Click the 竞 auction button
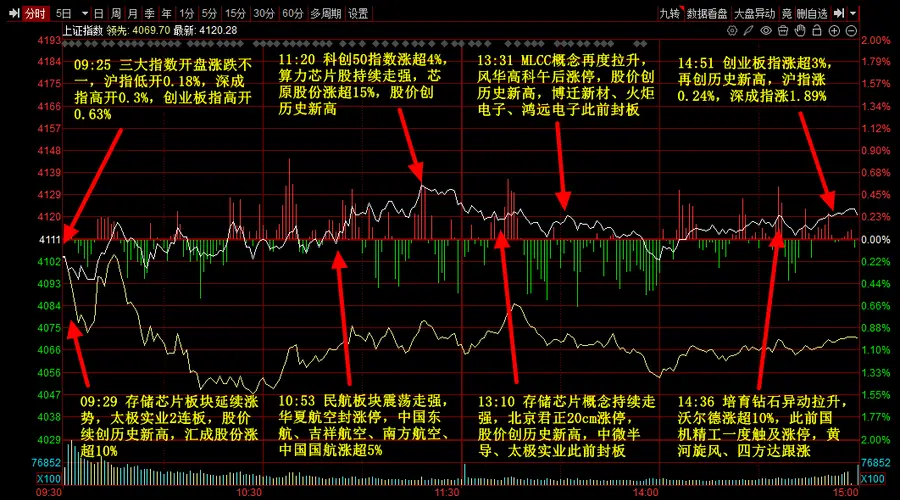This screenshot has height=500, width=900. coord(786,13)
